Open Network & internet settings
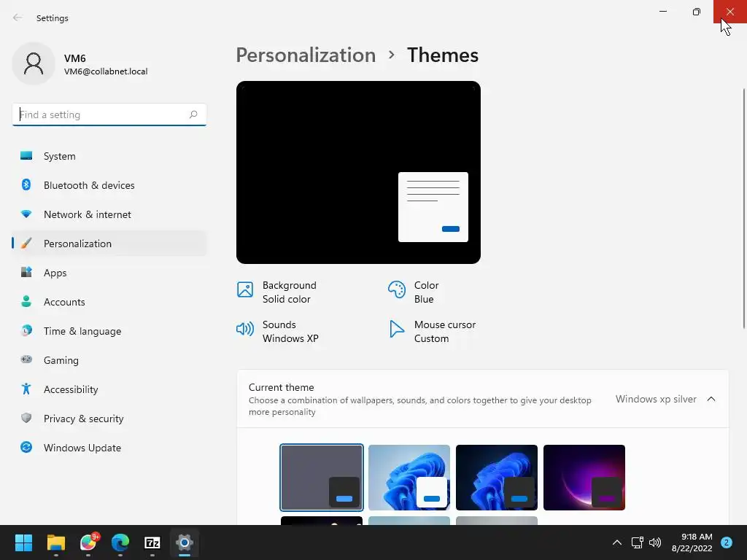747x560 pixels. 109,214
